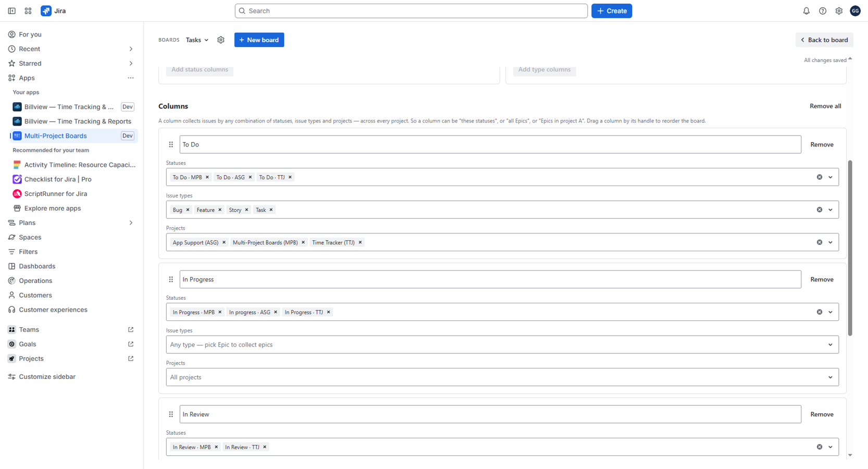Open Dashboards in the sidebar
This screenshot has width=868, height=469.
[72, 266]
